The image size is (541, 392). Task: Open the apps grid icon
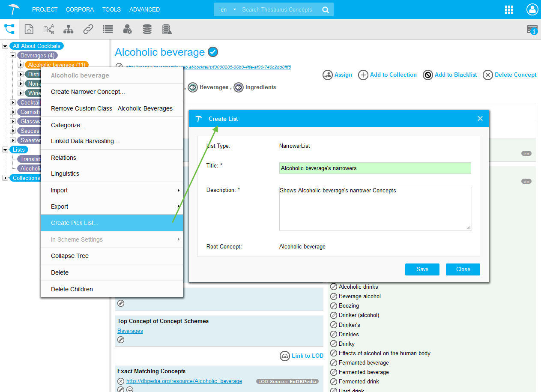(509, 10)
